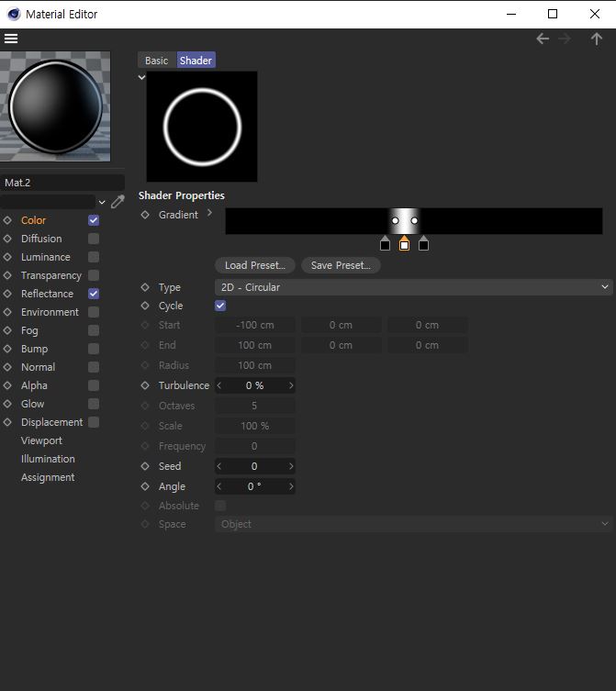Click the back navigation arrow

[x=543, y=39]
